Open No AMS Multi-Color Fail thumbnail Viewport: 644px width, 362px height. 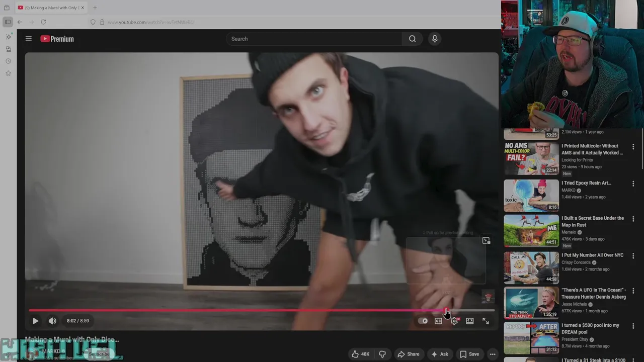531,158
